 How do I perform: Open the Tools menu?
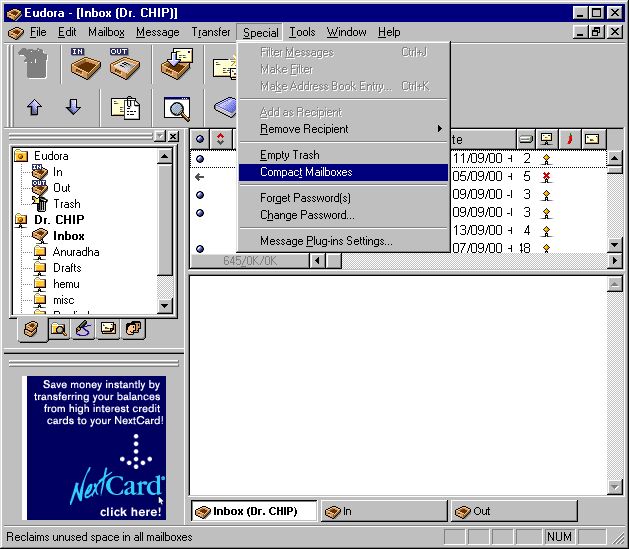tap(302, 32)
